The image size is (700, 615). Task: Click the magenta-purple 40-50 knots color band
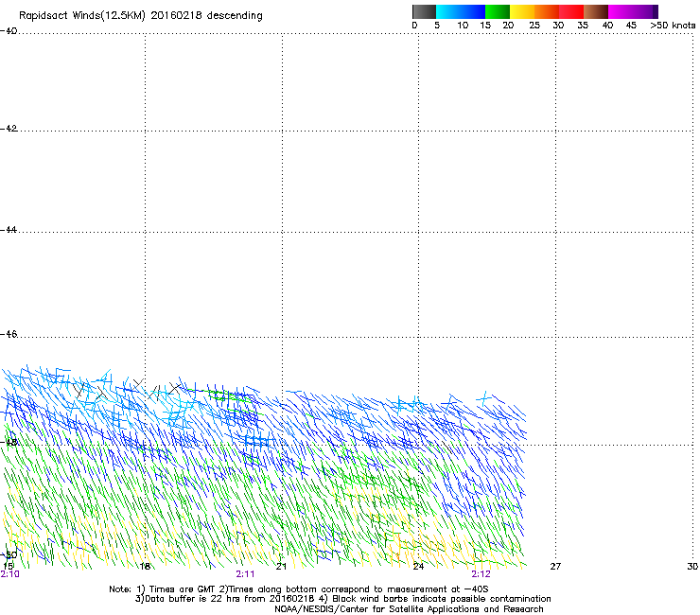633,11
